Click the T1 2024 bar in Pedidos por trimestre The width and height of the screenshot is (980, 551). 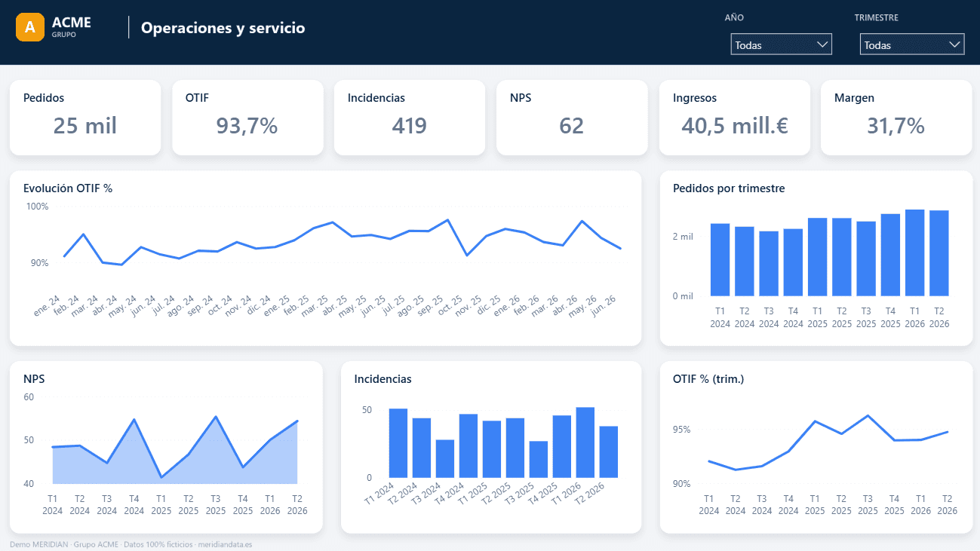[x=720, y=260]
